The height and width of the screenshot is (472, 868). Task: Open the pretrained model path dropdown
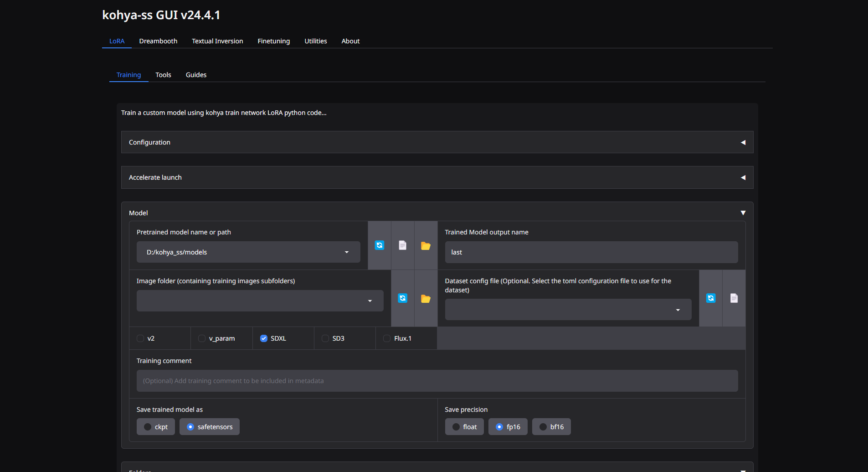346,252
